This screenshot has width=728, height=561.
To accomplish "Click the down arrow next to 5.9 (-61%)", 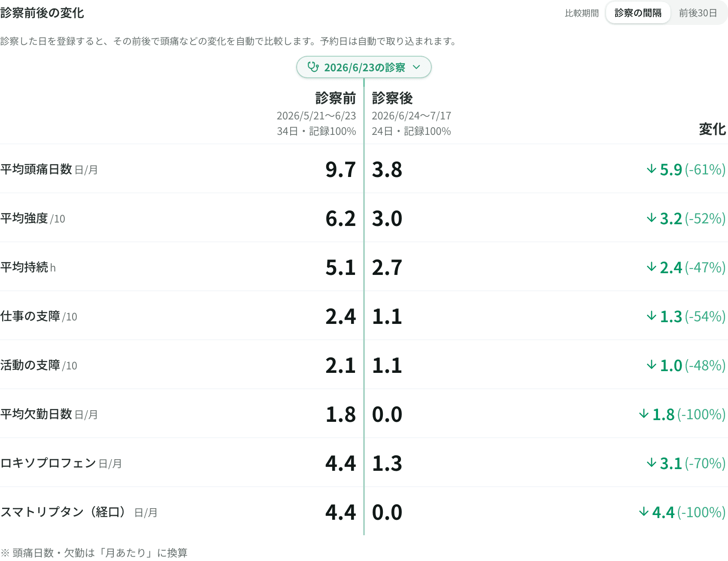I will [652, 169].
